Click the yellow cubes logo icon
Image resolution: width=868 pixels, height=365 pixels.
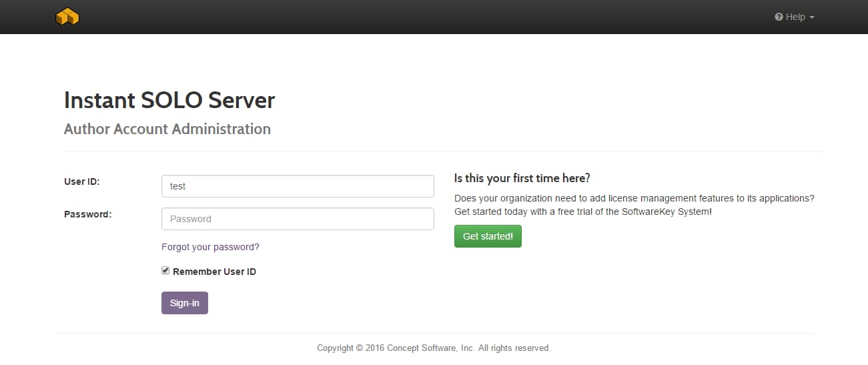click(x=67, y=17)
